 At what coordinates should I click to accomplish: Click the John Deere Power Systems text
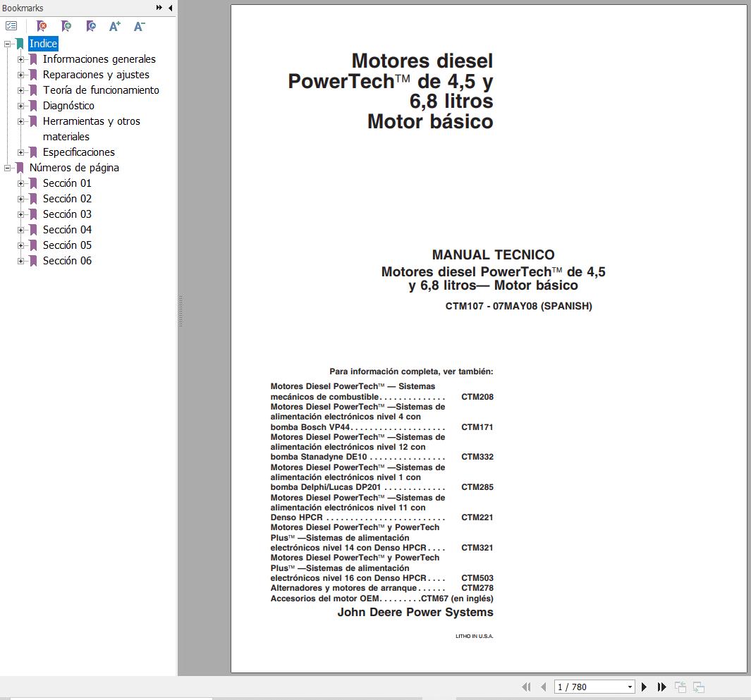[x=415, y=612]
